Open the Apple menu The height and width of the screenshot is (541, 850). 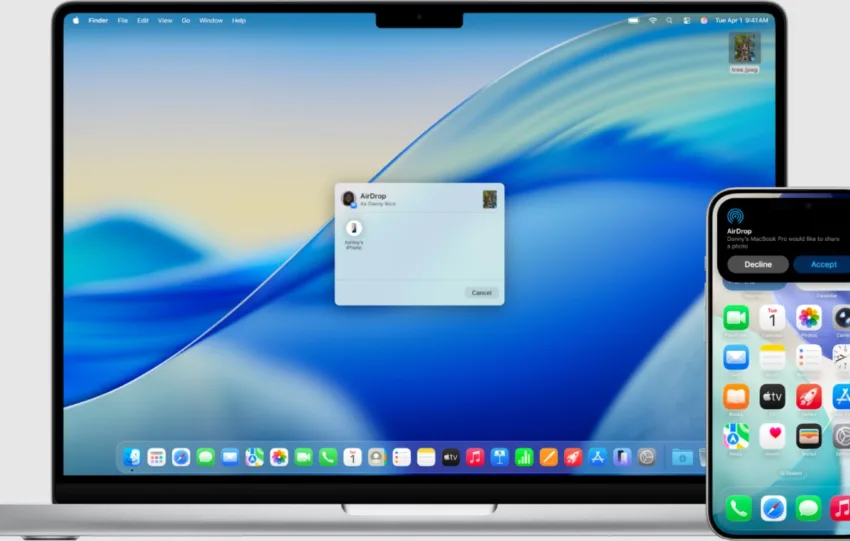click(x=76, y=20)
